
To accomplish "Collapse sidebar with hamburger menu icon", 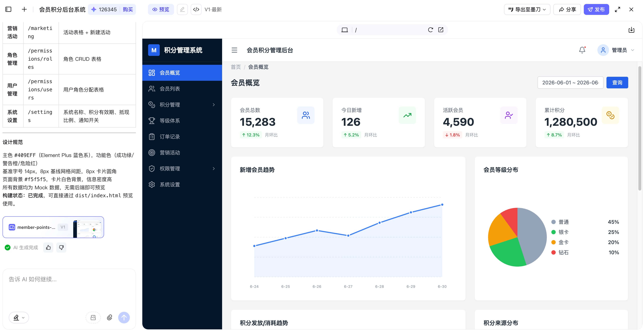I will 234,50.
